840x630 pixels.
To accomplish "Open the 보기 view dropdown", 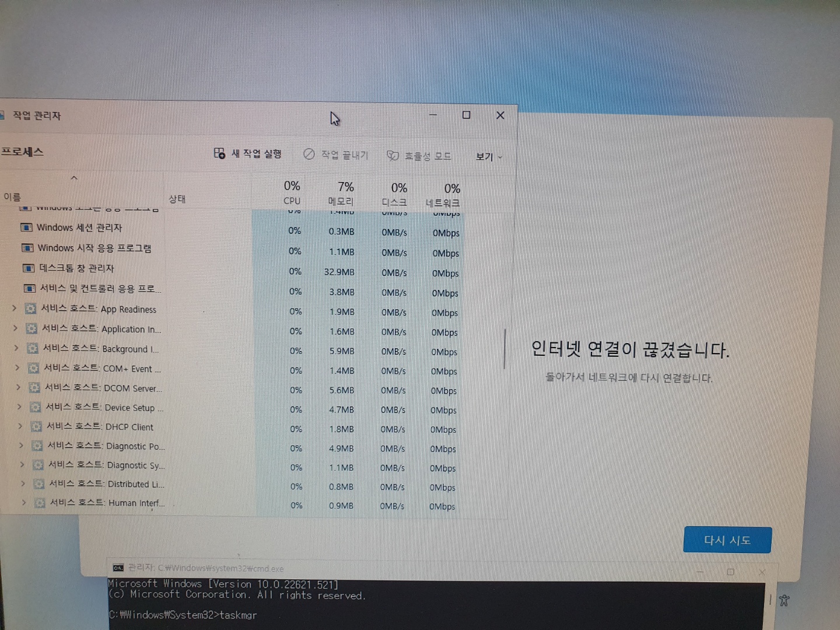I will [488, 156].
